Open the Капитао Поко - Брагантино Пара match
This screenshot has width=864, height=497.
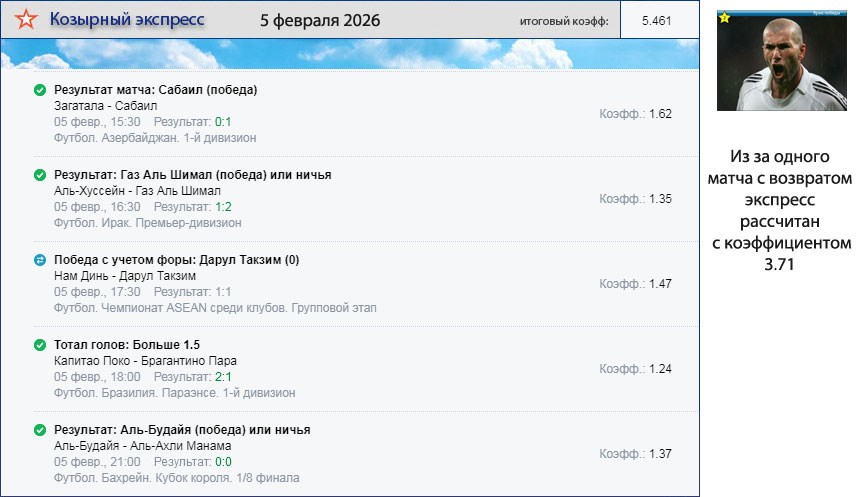pyautogui.click(x=145, y=361)
